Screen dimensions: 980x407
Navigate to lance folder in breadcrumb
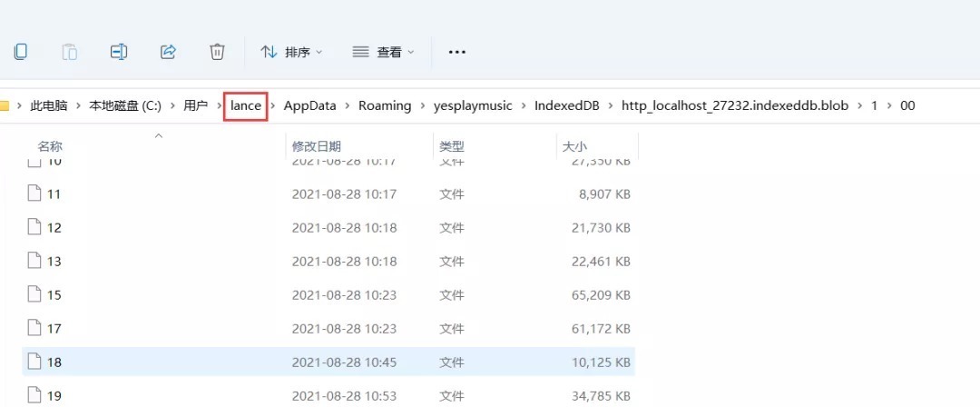[x=246, y=106]
